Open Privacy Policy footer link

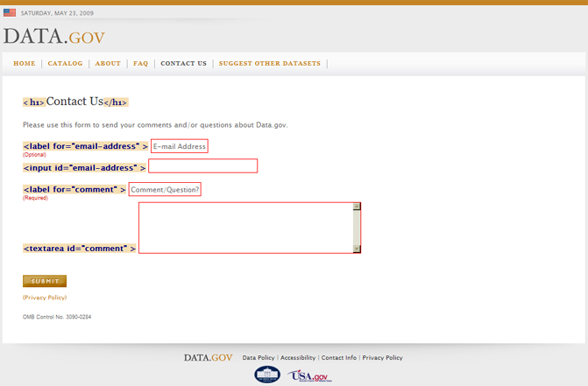pos(382,357)
